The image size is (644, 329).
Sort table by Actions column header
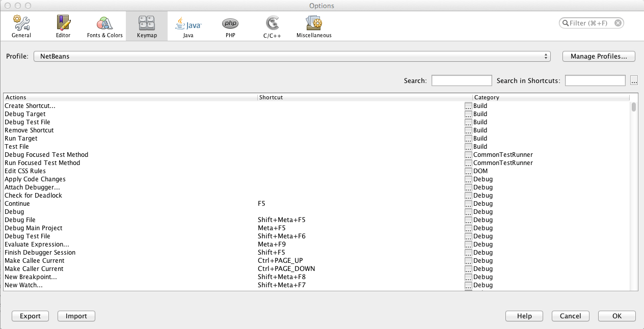[x=130, y=97]
